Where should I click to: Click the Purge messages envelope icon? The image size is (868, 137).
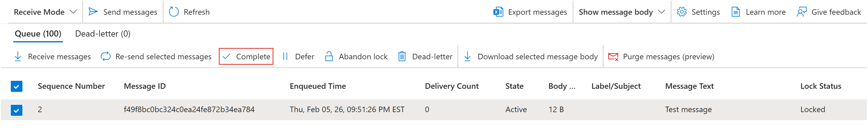[x=613, y=57]
